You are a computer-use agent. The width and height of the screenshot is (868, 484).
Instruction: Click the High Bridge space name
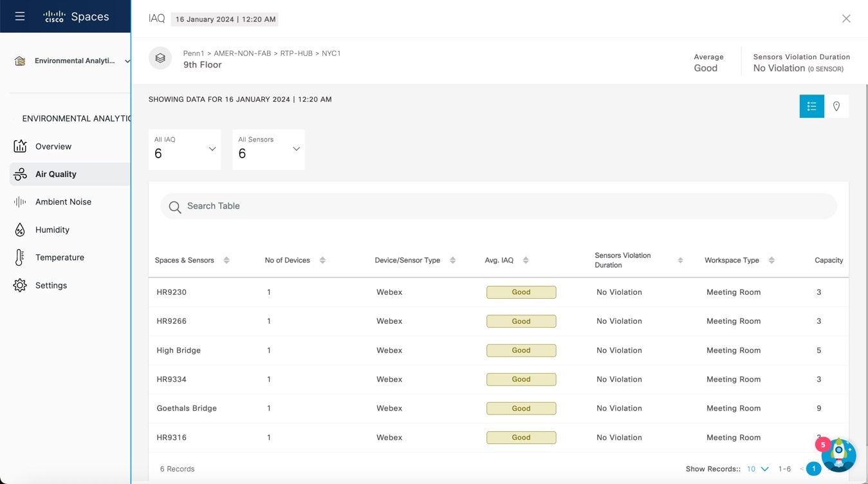click(x=179, y=350)
